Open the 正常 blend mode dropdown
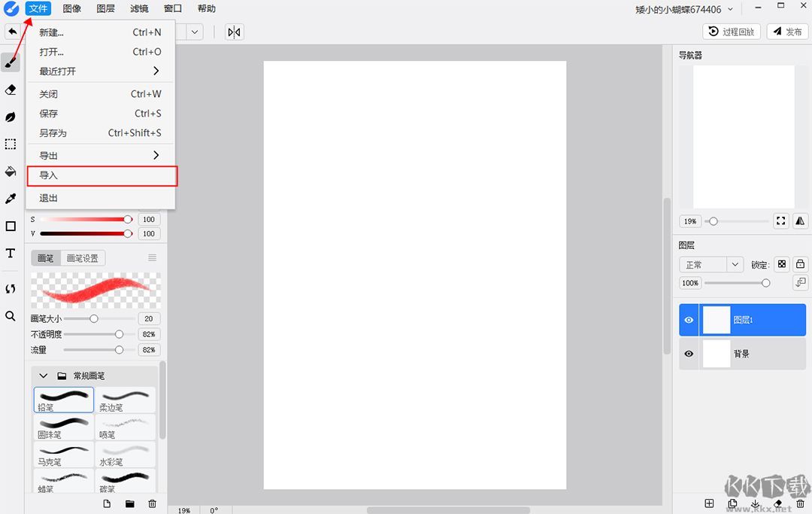812x514 pixels. tap(711, 265)
